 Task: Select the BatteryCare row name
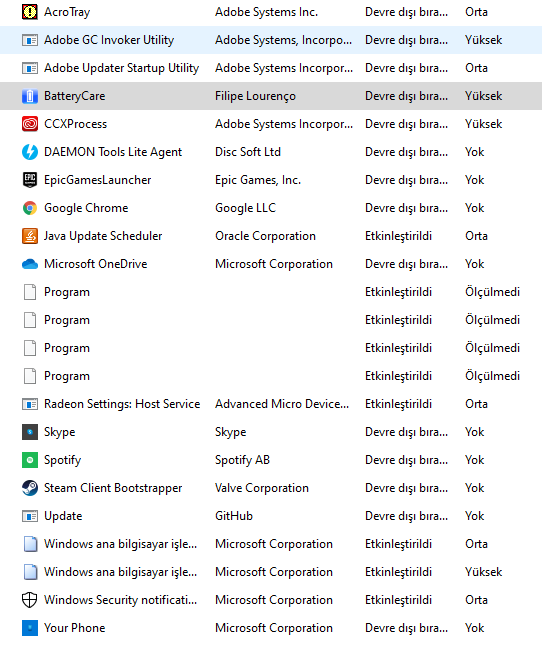75,96
